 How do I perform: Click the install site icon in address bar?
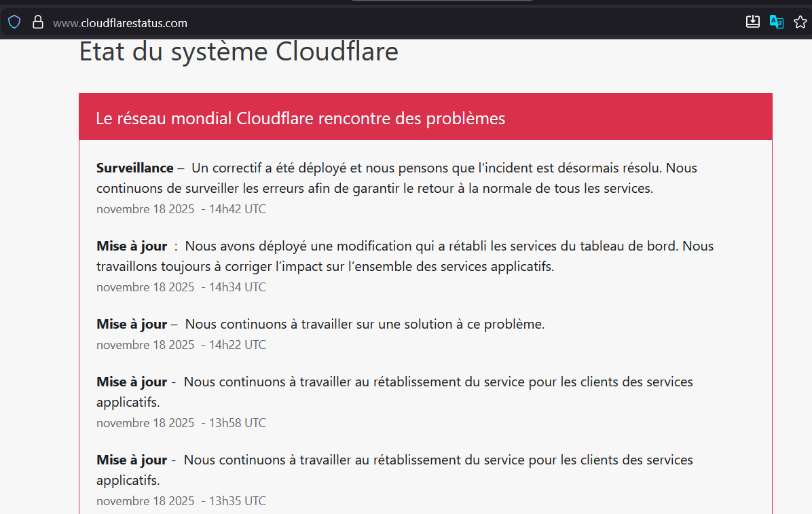coord(752,22)
